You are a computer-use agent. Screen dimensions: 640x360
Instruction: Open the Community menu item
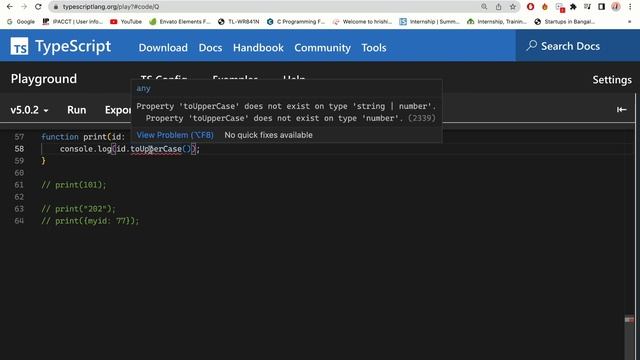[322, 48]
